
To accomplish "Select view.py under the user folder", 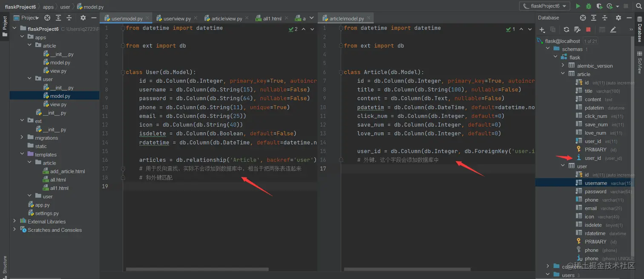I will point(58,104).
